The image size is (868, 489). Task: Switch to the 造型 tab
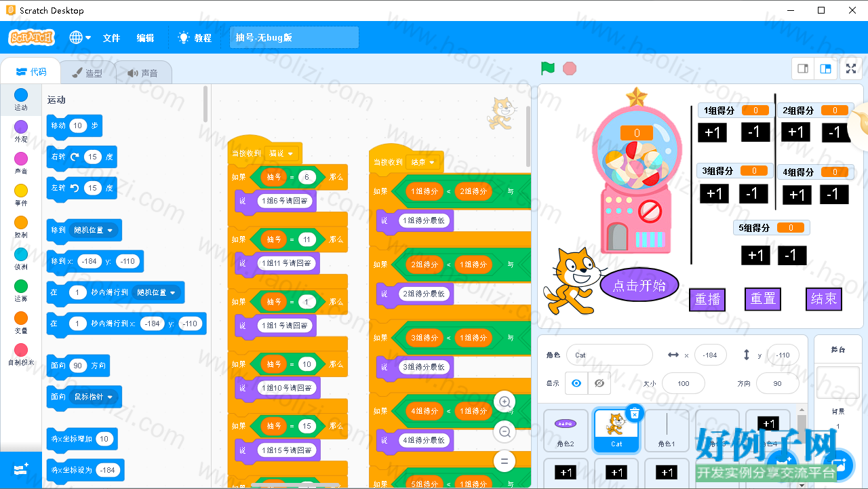click(x=87, y=73)
